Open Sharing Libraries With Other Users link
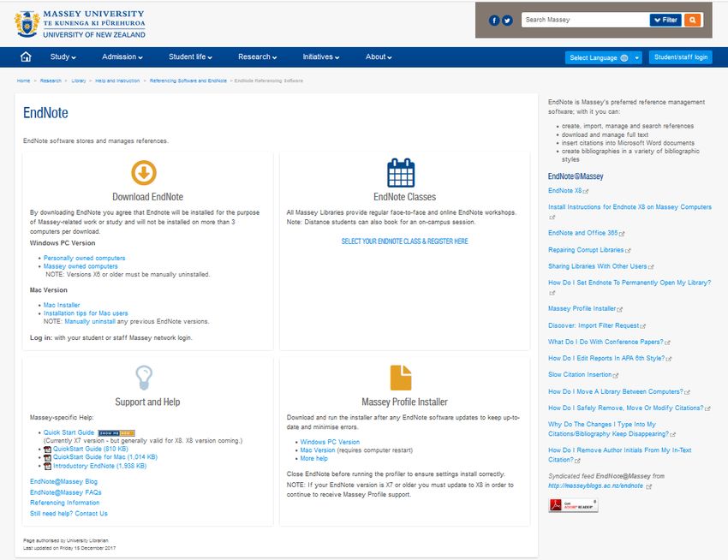The width and height of the screenshot is (728, 560). pyautogui.click(x=598, y=266)
